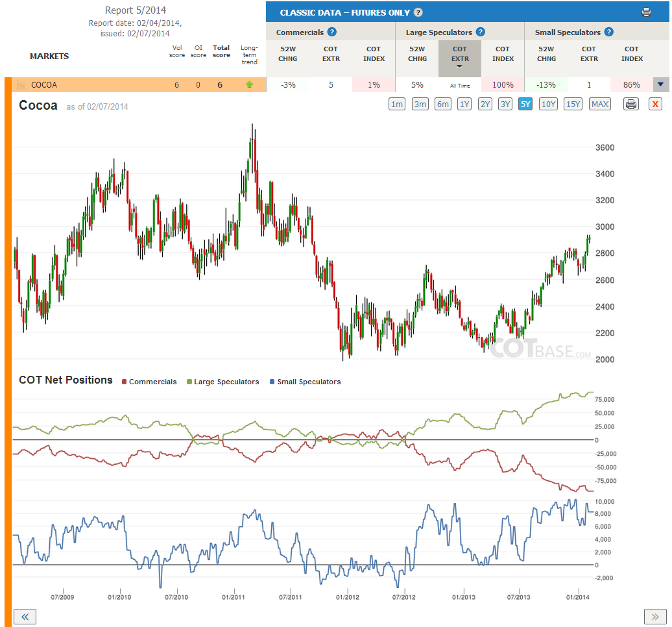Click the -13% Small Speculators change cell
This screenshot has height=627, width=672.
pos(546,85)
